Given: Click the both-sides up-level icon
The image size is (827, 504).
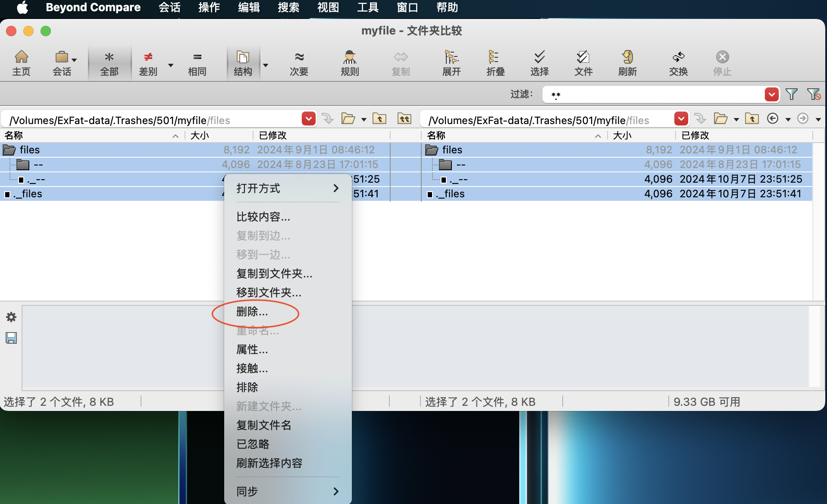Looking at the screenshot, I should pos(404,118).
